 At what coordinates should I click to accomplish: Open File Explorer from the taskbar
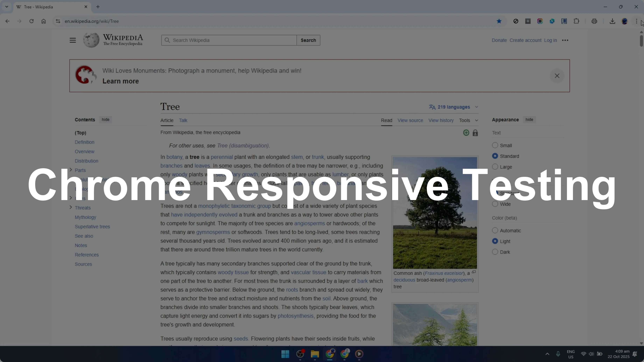click(315, 354)
